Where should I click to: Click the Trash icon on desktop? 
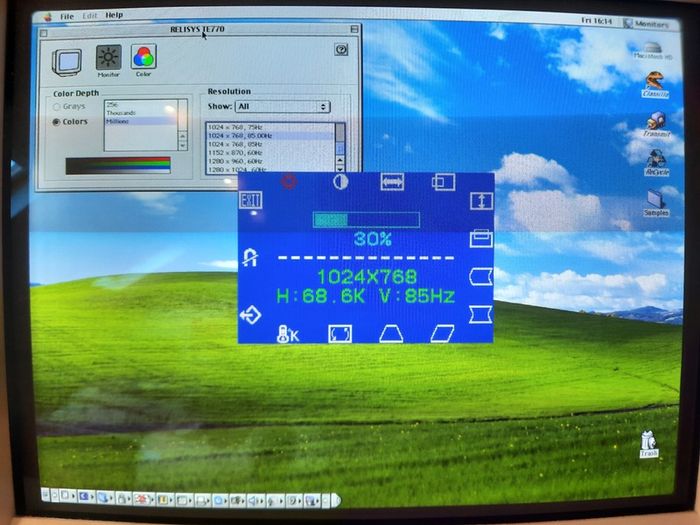(x=648, y=444)
